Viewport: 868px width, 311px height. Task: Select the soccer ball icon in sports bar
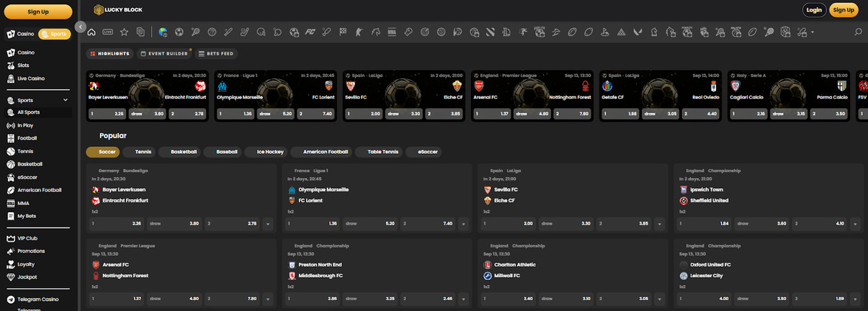pyautogui.click(x=179, y=32)
